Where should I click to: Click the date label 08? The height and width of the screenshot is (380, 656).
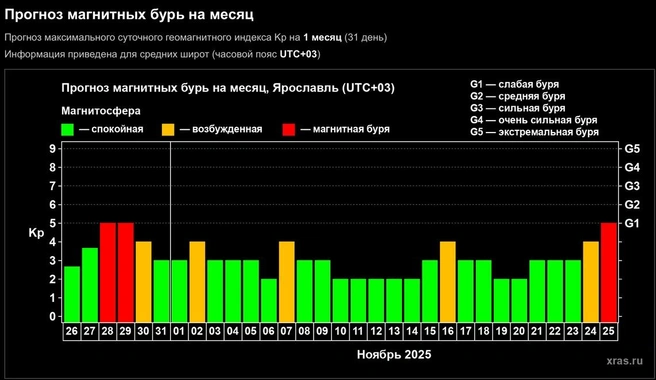point(304,331)
